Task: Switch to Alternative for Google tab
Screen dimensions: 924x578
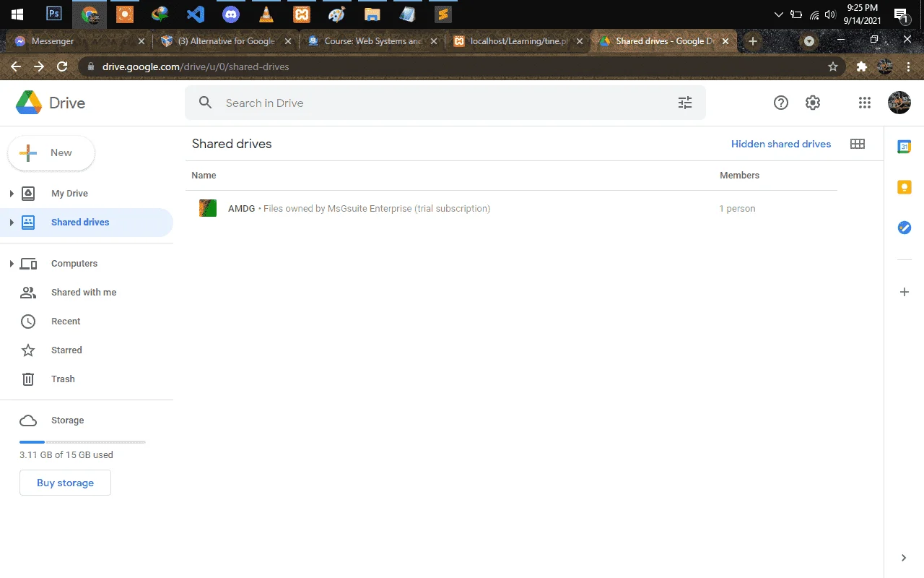Action: pyautogui.click(x=226, y=41)
